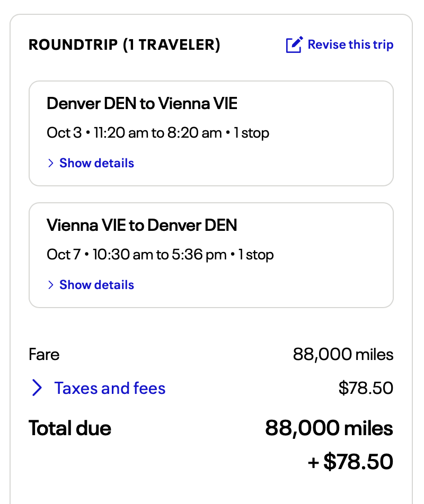The image size is (424, 504).
Task: Click the "ROUNDTRIP (1 TRAVELER)" header
Action: 125,45
